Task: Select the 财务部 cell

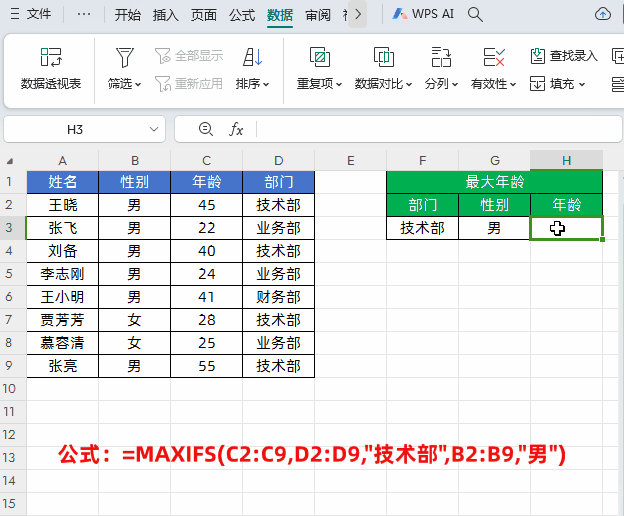Action: click(x=279, y=297)
